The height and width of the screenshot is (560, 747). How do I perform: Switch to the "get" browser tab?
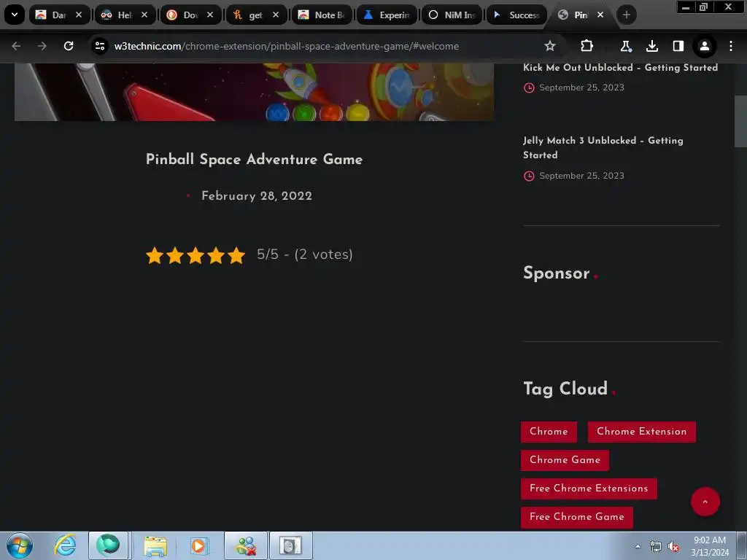tap(256, 15)
